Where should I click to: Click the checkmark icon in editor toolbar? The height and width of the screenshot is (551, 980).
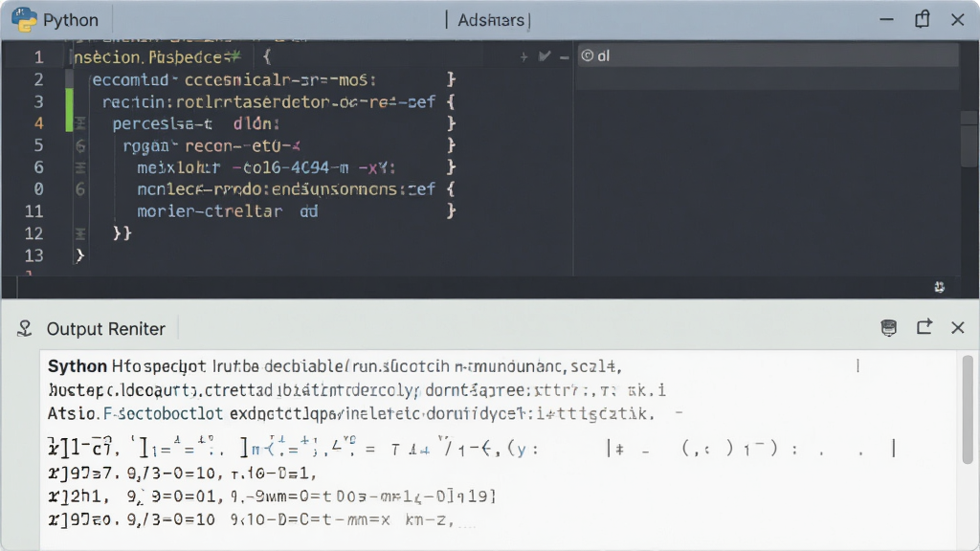pyautogui.click(x=545, y=56)
